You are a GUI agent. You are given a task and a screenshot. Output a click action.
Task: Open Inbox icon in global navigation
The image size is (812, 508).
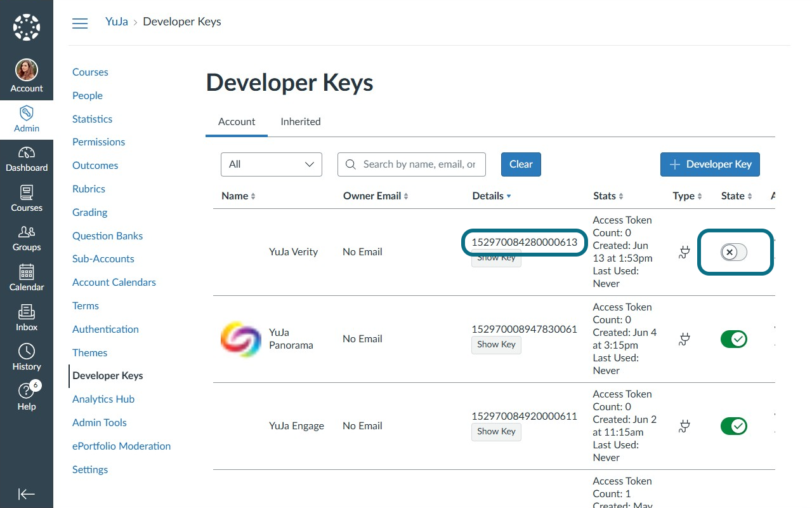pos(27,312)
